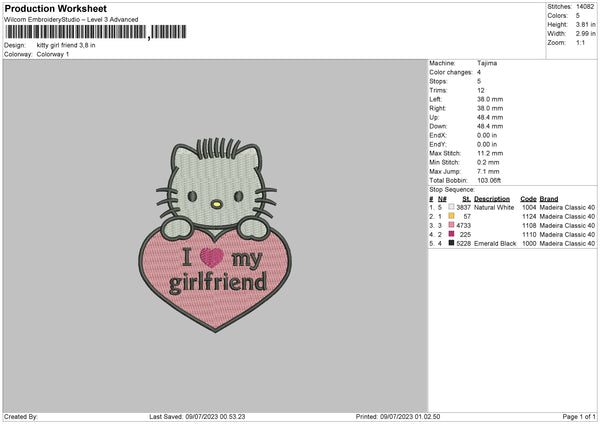Image resolution: width=600 pixels, height=424 pixels.
Task: Click the Brand column header
Action: click(551, 198)
